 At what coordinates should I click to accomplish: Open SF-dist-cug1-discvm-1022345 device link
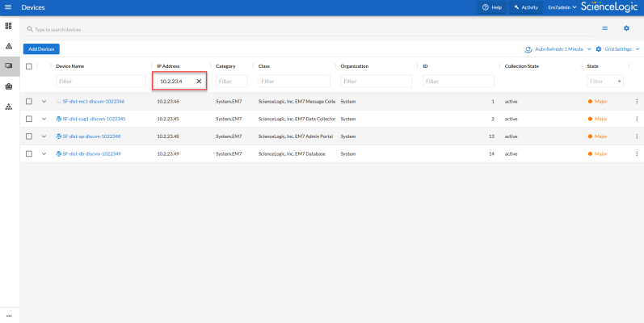point(94,119)
